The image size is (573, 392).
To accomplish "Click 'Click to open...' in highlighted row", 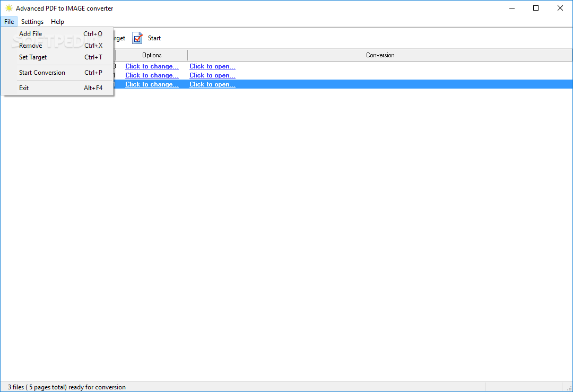I will (212, 84).
